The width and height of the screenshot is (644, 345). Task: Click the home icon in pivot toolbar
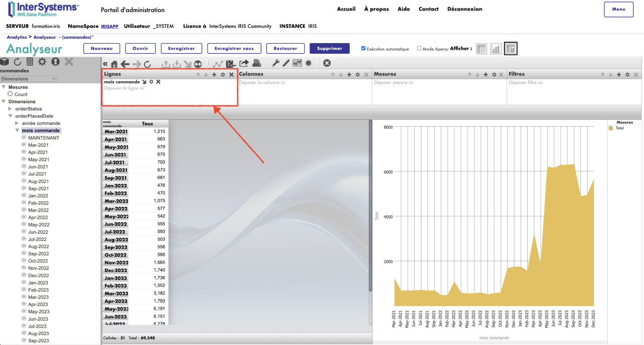(x=114, y=64)
